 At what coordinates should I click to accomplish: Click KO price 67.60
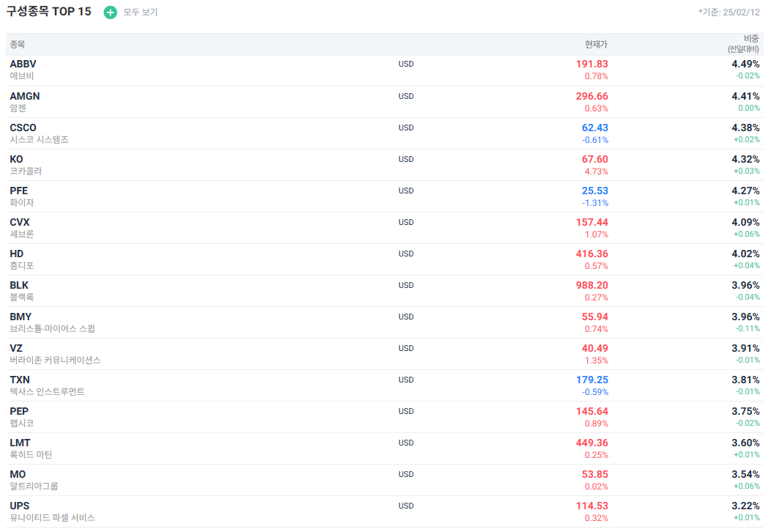595,159
